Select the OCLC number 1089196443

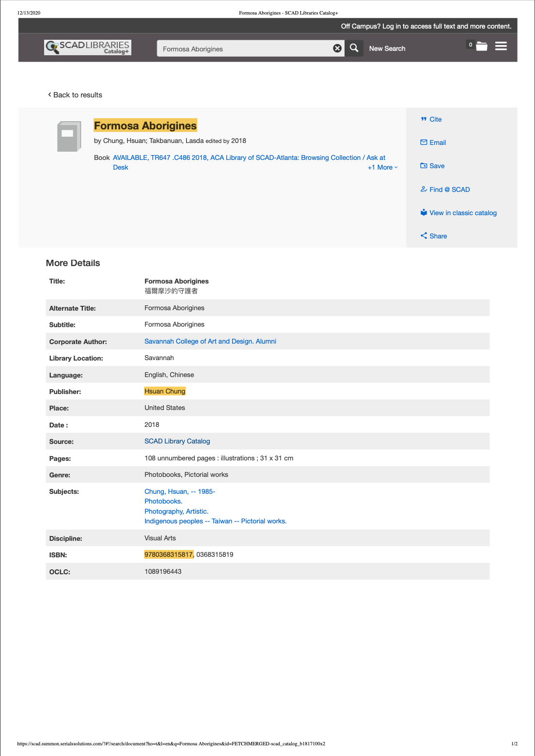tap(163, 571)
